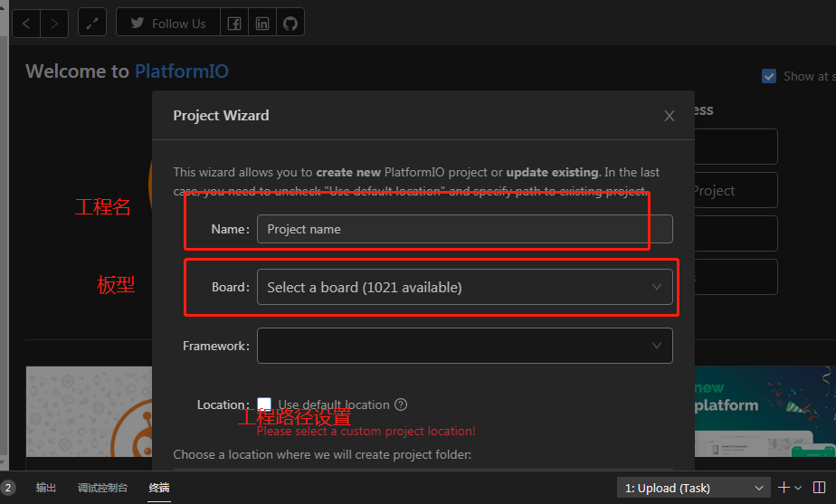Click the Project name input field

(x=464, y=229)
